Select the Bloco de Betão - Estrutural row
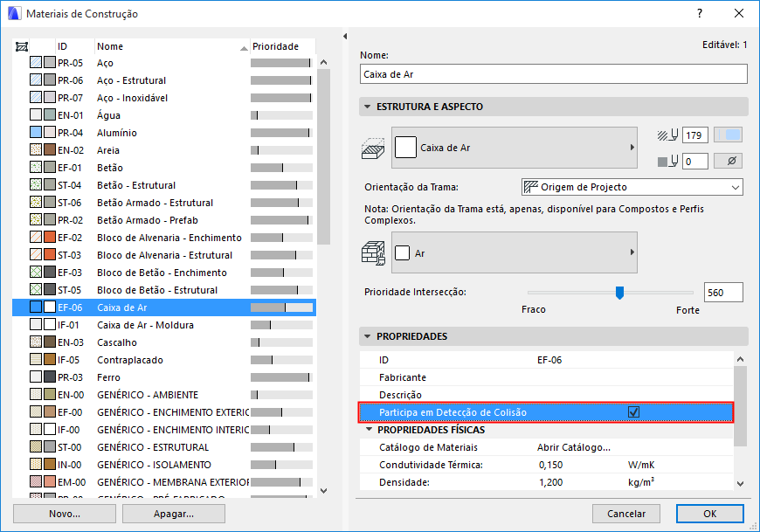 click(x=164, y=289)
